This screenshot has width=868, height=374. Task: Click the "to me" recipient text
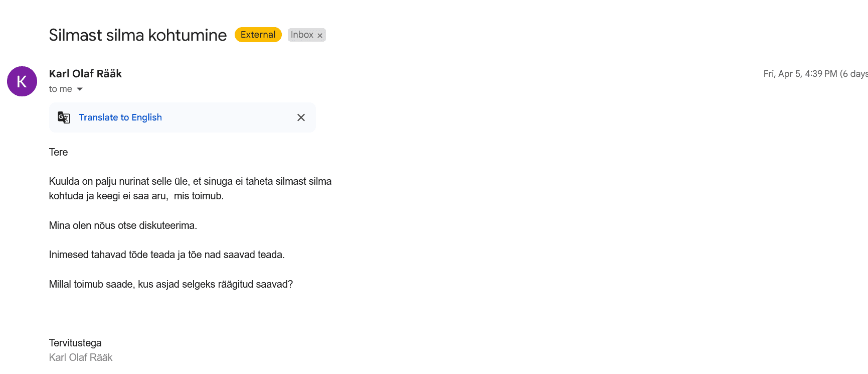pos(60,89)
